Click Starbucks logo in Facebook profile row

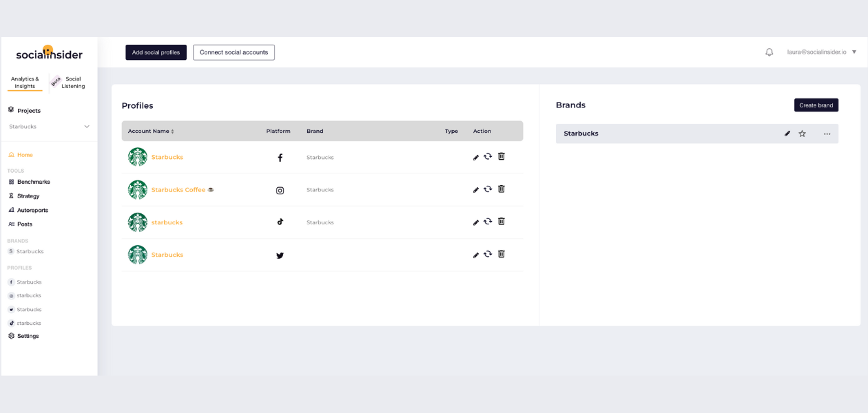pyautogui.click(x=138, y=157)
